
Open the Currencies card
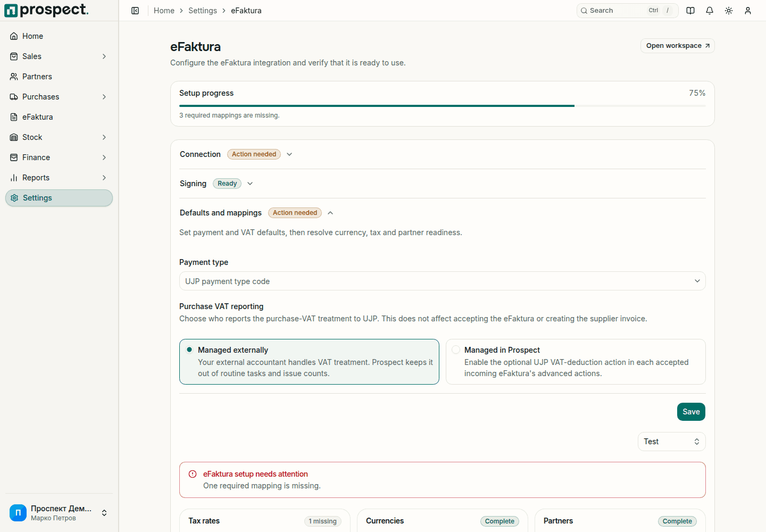[x=443, y=521]
